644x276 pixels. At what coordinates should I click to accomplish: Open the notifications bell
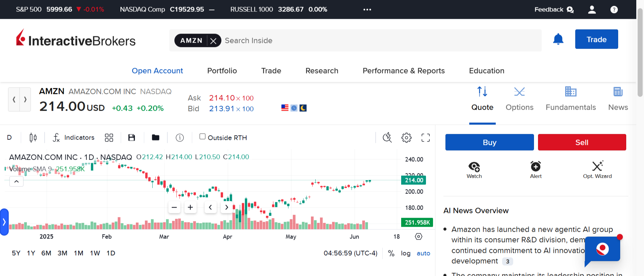(558, 39)
